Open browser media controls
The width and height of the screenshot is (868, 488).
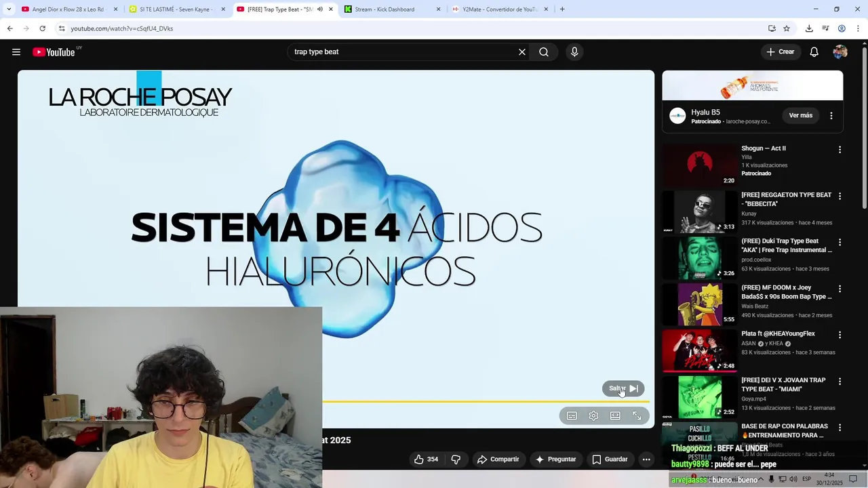coord(825,28)
